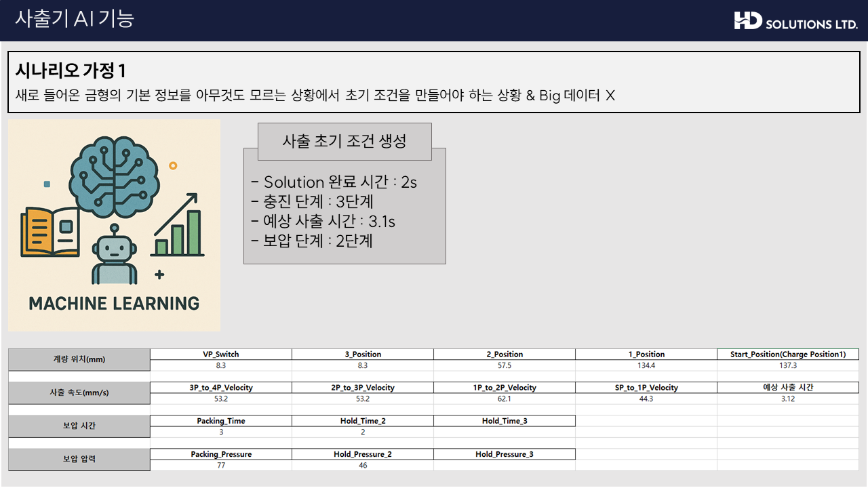This screenshot has width=868, height=488.
Task: Click the Hold_Pressure_2 header cell
Action: click(x=363, y=454)
